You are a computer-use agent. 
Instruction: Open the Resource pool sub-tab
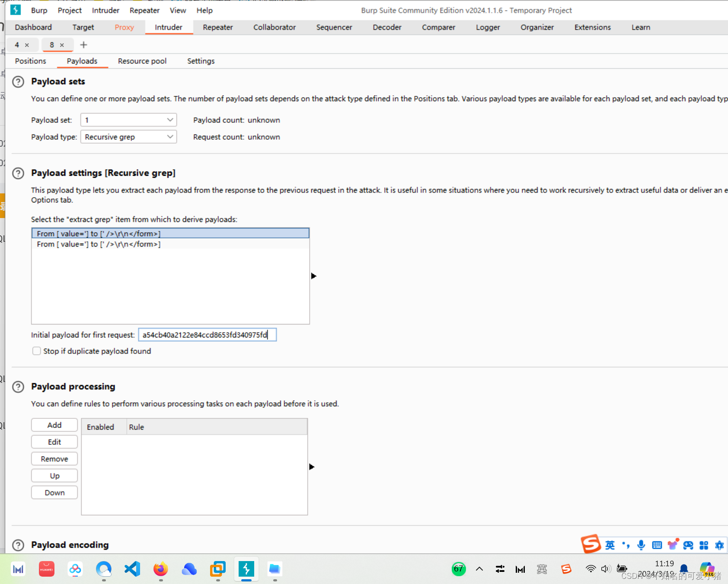click(142, 61)
